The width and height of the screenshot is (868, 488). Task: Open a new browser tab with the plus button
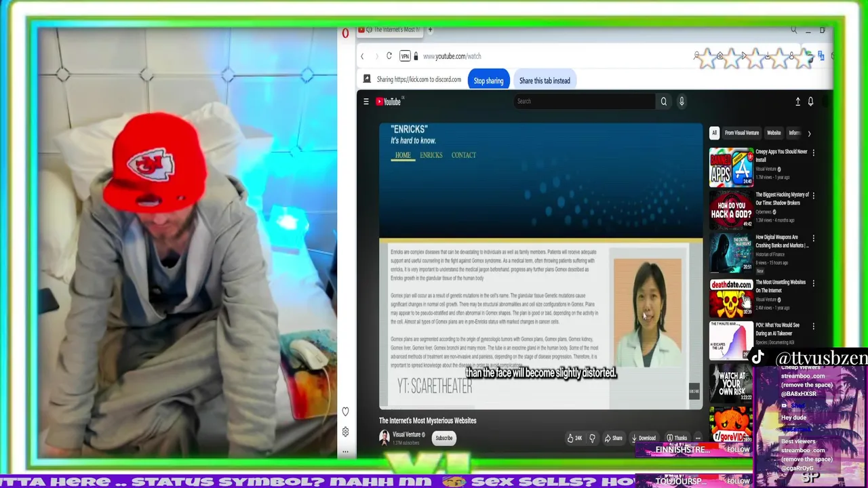[430, 30]
